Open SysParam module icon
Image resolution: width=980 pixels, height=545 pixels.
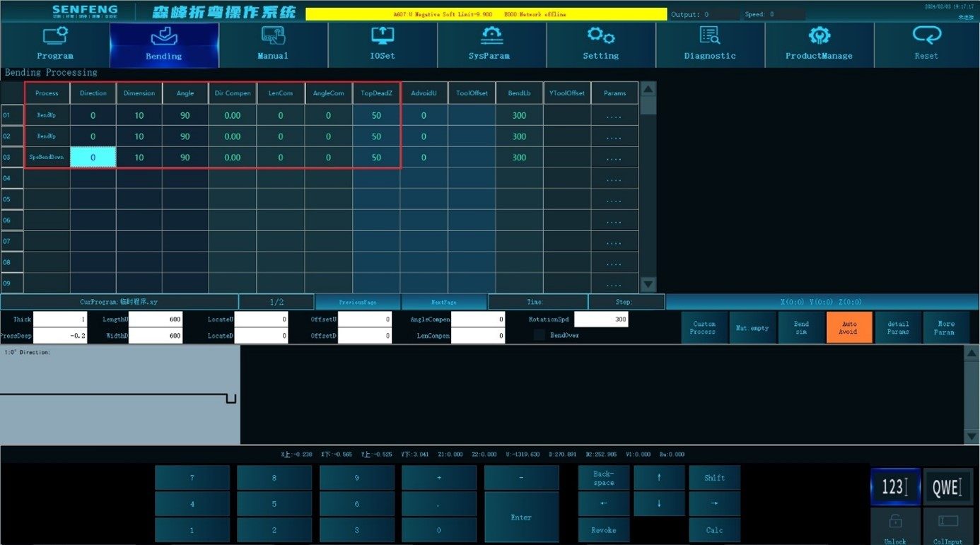pyautogui.click(x=491, y=35)
